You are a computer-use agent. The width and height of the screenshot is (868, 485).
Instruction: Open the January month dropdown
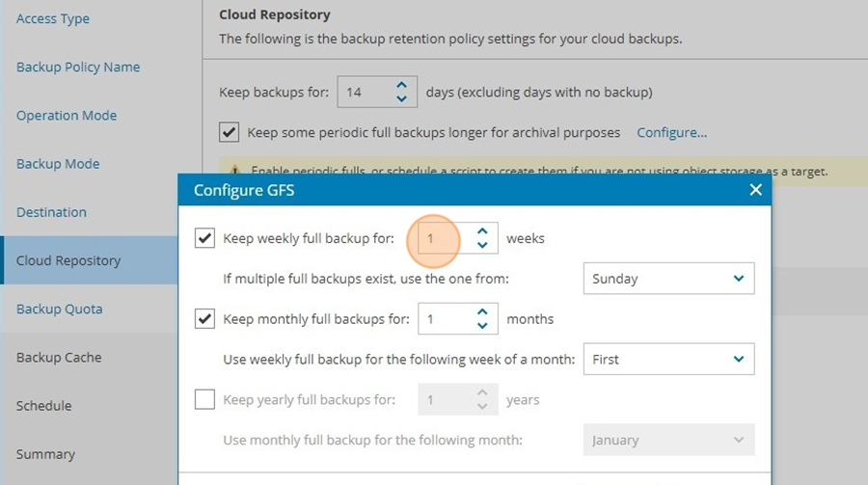(668, 440)
